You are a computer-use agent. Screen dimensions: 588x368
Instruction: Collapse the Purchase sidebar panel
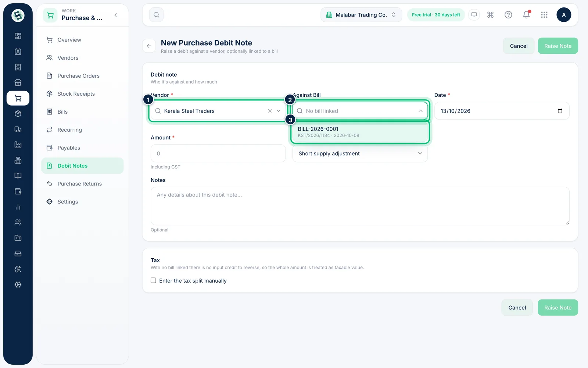click(x=116, y=15)
